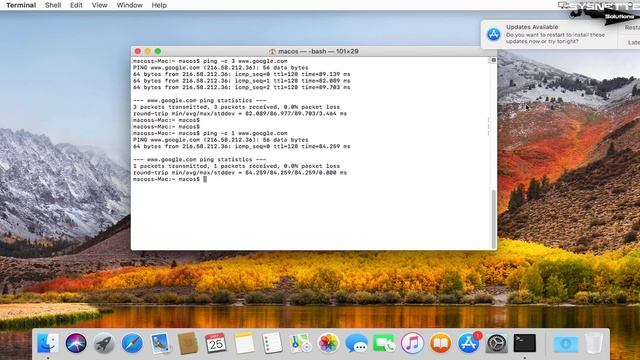
Task: Open the Downloads folder stack
Action: pyautogui.click(x=565, y=344)
